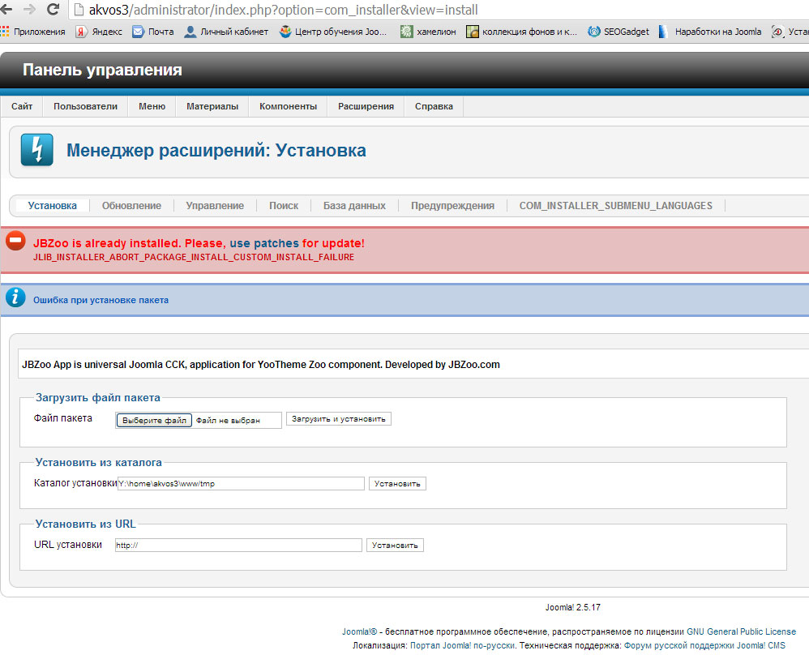Click the Панель управления header title
809x672 pixels.
(102, 70)
